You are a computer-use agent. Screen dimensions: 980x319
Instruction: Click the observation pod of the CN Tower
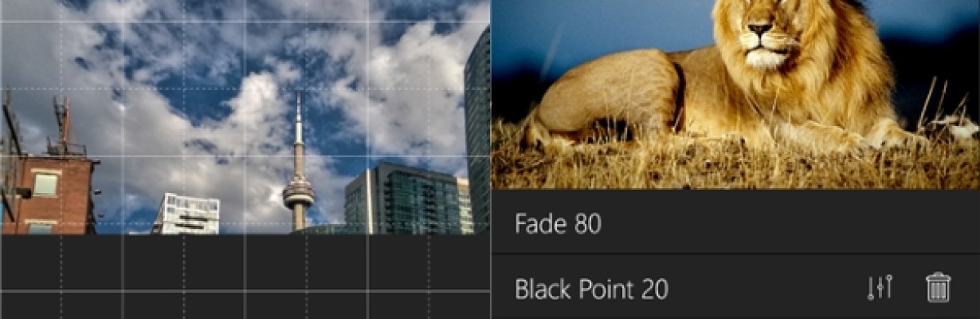click(299, 193)
